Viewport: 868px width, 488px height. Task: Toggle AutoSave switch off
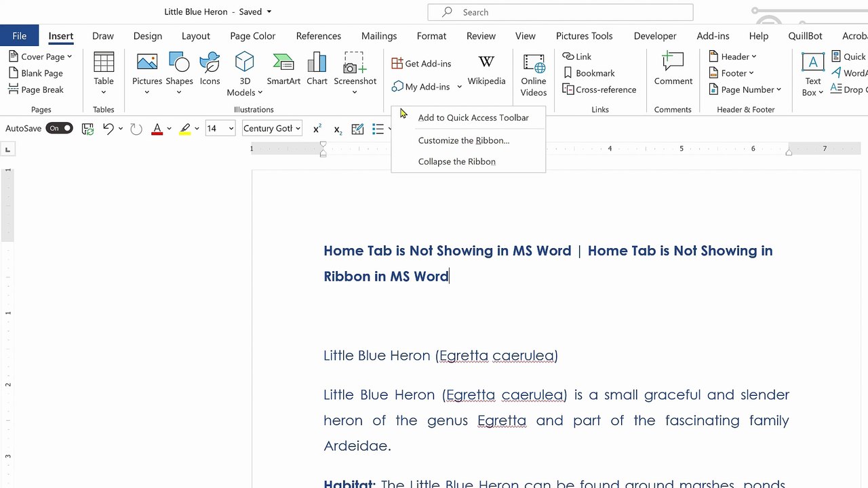[x=59, y=128]
